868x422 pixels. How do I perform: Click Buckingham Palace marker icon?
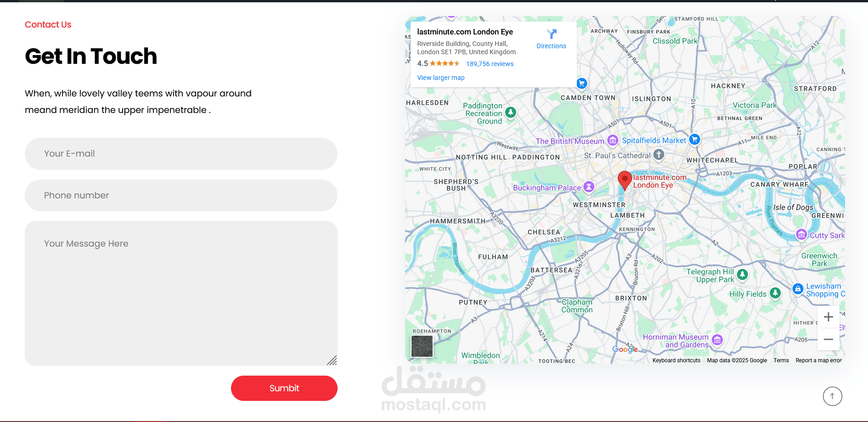pyautogui.click(x=589, y=186)
